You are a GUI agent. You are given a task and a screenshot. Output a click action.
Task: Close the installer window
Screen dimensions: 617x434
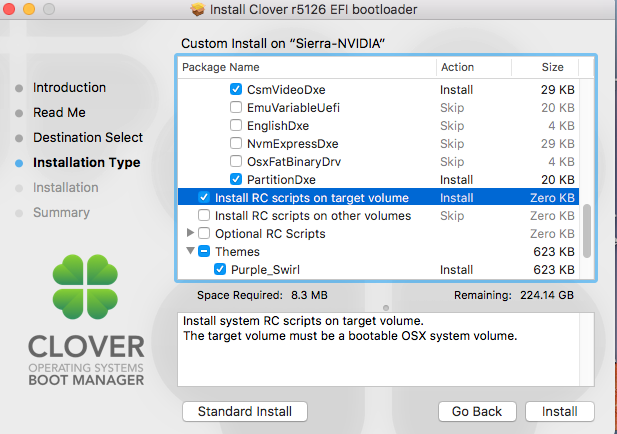9,9
